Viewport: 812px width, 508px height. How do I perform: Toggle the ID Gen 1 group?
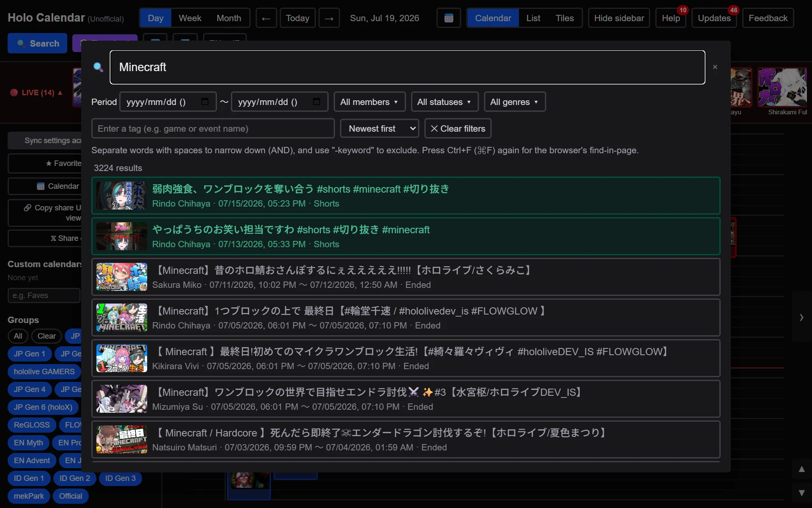[29, 478]
